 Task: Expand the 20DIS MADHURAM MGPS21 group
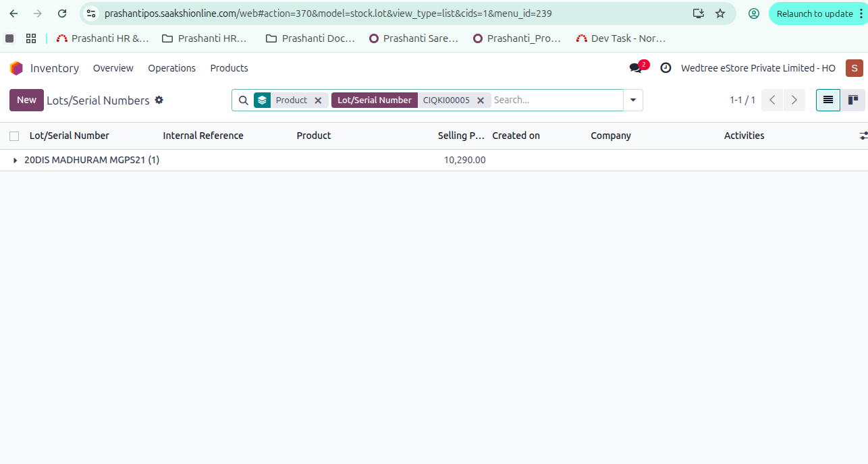point(16,161)
